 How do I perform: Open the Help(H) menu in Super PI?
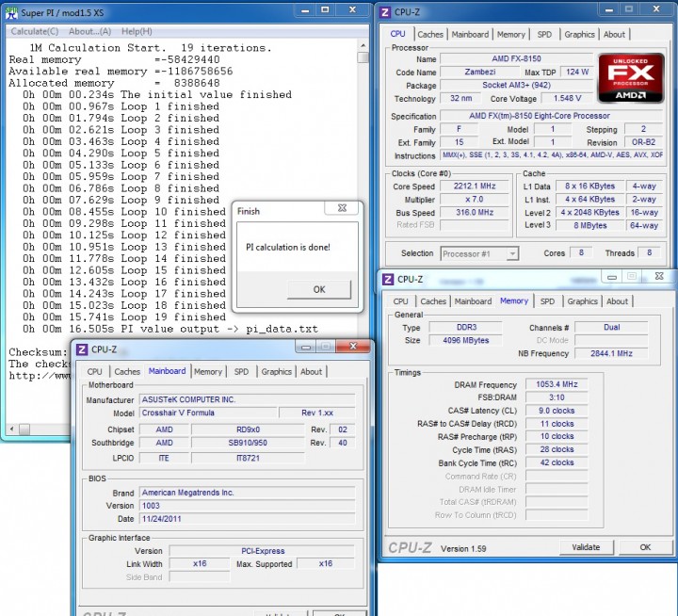137,31
